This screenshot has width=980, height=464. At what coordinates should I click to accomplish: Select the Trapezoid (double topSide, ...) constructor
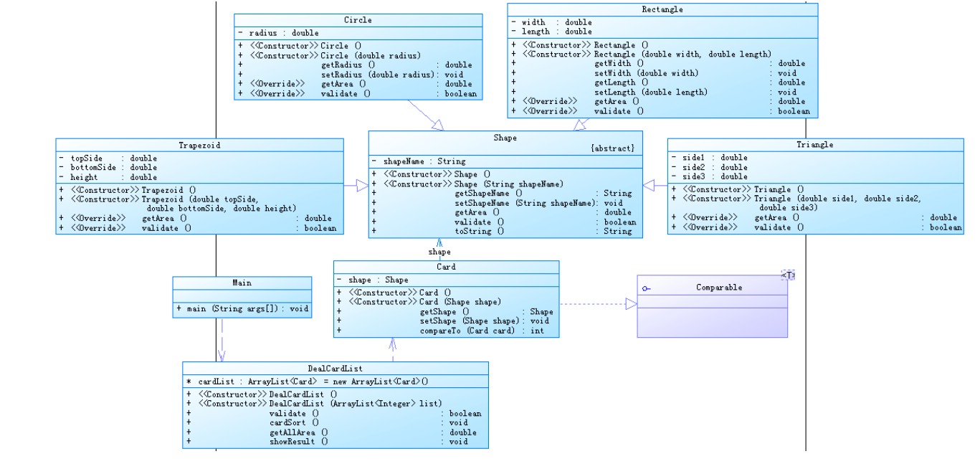(x=219, y=204)
